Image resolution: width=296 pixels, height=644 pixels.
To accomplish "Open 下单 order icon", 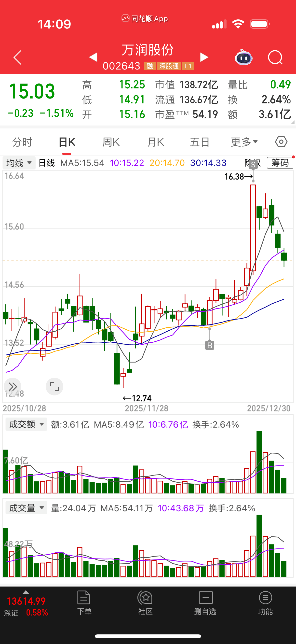I will coord(84,603).
